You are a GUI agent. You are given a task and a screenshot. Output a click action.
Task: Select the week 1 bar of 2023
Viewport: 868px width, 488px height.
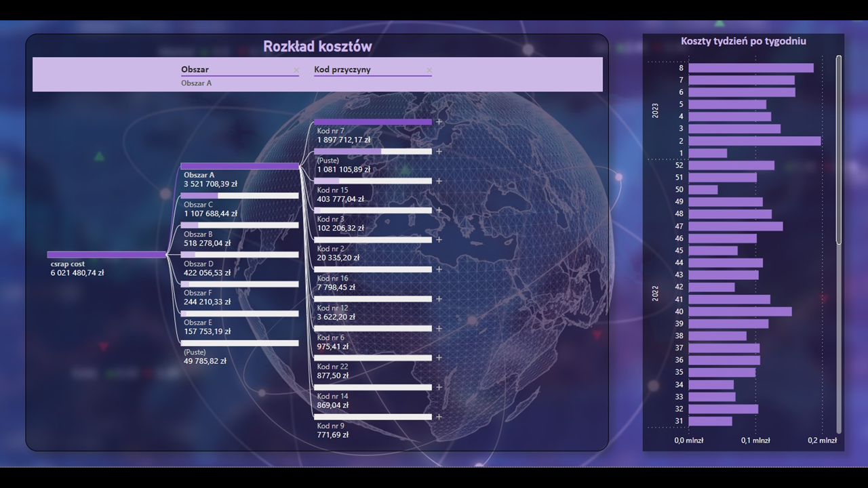click(708, 153)
